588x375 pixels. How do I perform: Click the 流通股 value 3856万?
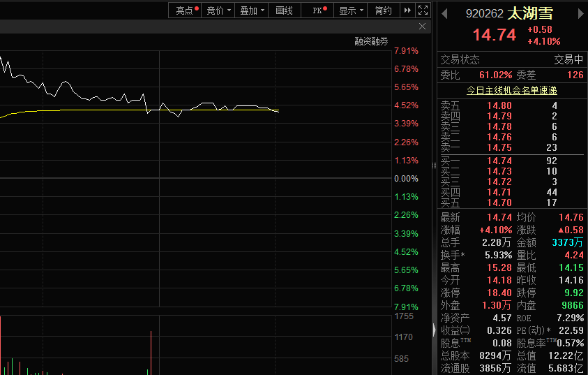coord(495,368)
